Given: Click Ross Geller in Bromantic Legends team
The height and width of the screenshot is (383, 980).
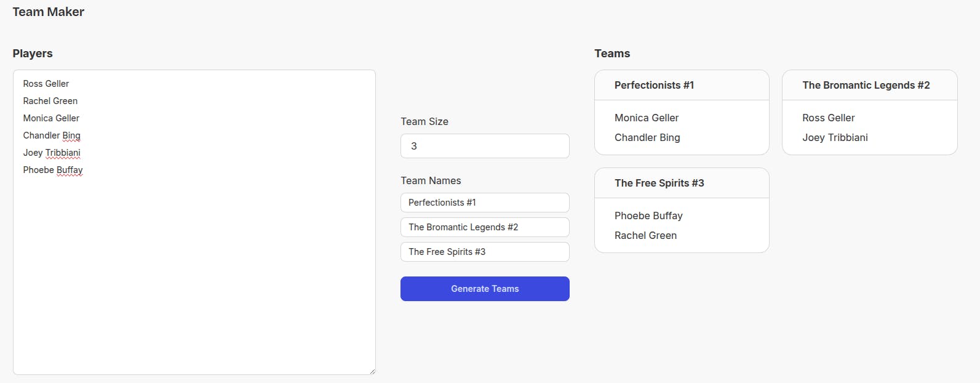Looking at the screenshot, I should [x=829, y=118].
